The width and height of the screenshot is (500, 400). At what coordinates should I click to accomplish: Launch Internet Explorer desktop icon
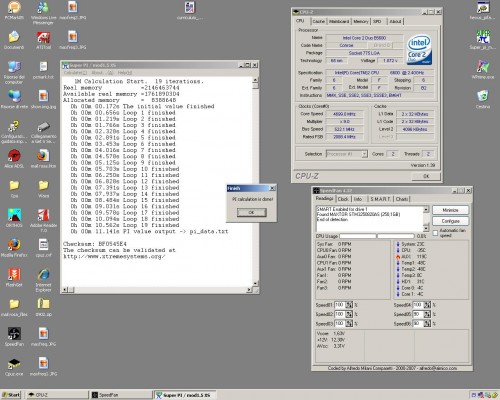point(43,280)
